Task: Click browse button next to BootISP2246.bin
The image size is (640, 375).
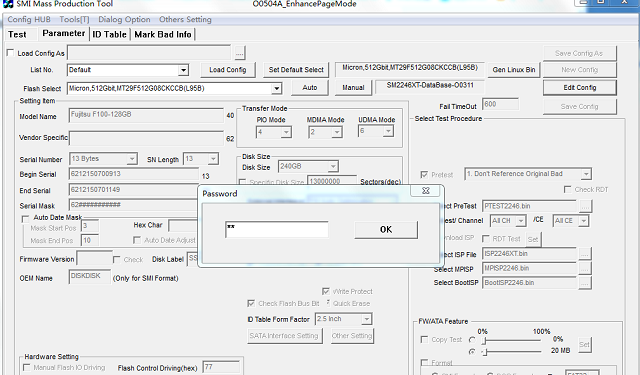Action: (x=585, y=283)
